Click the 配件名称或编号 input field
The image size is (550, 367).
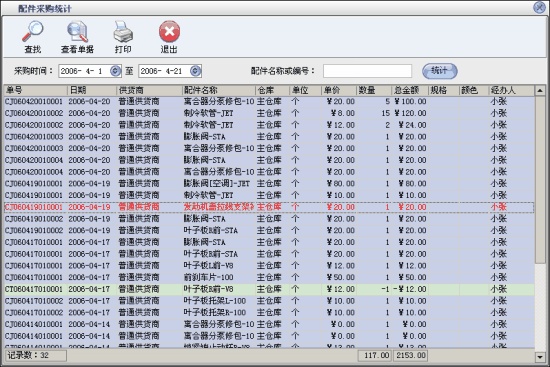367,71
